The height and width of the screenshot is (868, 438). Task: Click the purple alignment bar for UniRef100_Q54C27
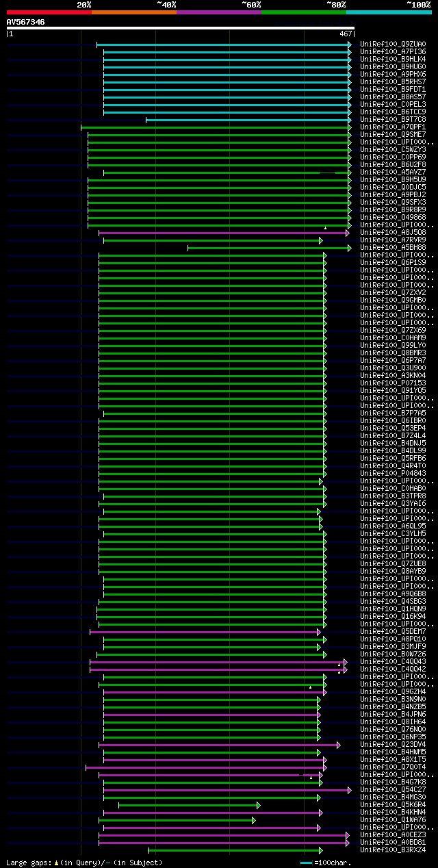227,790
